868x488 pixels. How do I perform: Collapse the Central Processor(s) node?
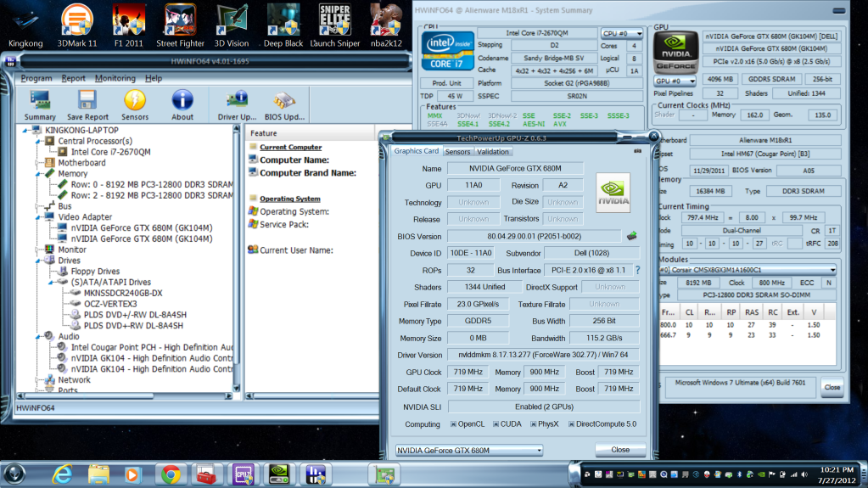pyautogui.click(x=38, y=141)
